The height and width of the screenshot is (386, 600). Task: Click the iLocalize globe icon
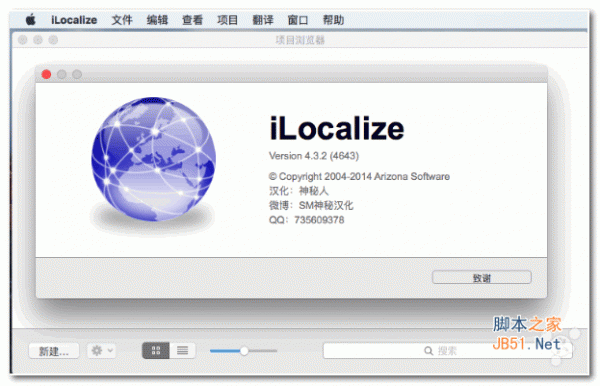tap(153, 159)
